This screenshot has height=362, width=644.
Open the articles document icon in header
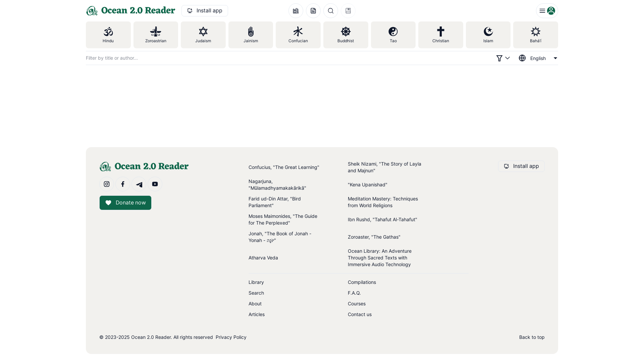pyautogui.click(x=313, y=11)
